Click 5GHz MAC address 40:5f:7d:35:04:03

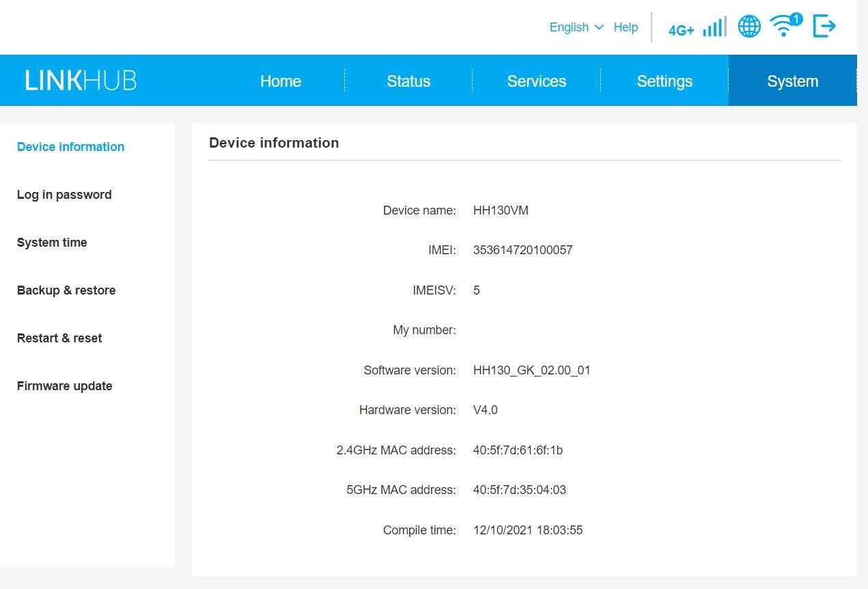coord(520,490)
